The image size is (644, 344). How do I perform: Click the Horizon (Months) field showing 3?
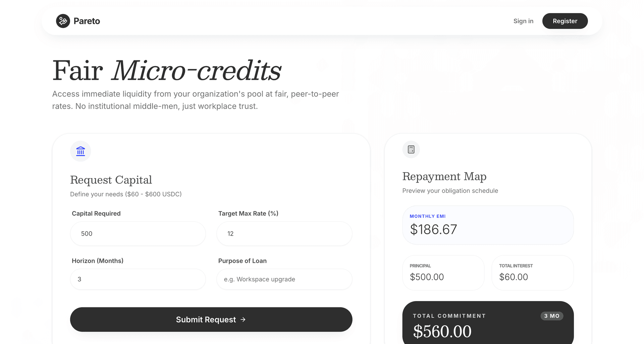click(138, 279)
